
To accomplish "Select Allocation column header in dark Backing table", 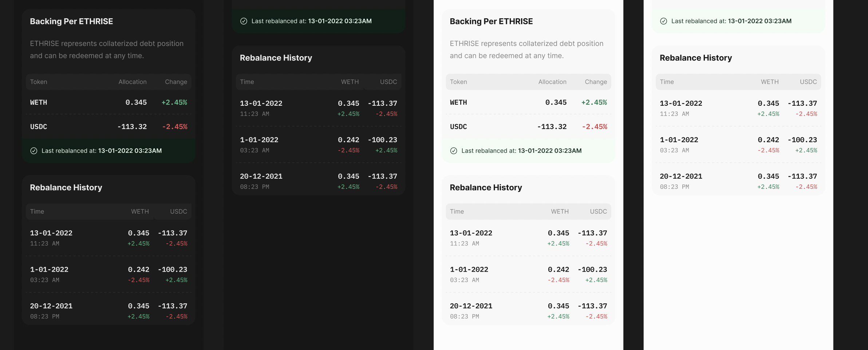I will click(133, 82).
